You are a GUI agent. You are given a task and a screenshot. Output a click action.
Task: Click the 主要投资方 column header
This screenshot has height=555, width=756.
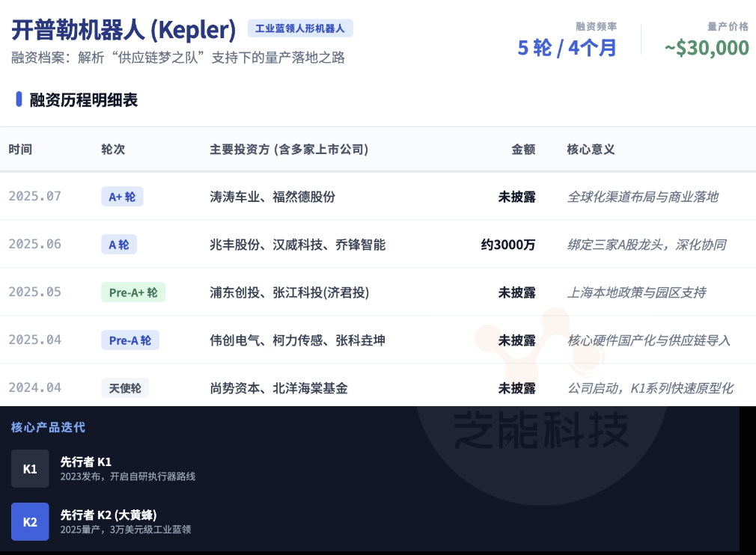click(x=289, y=150)
